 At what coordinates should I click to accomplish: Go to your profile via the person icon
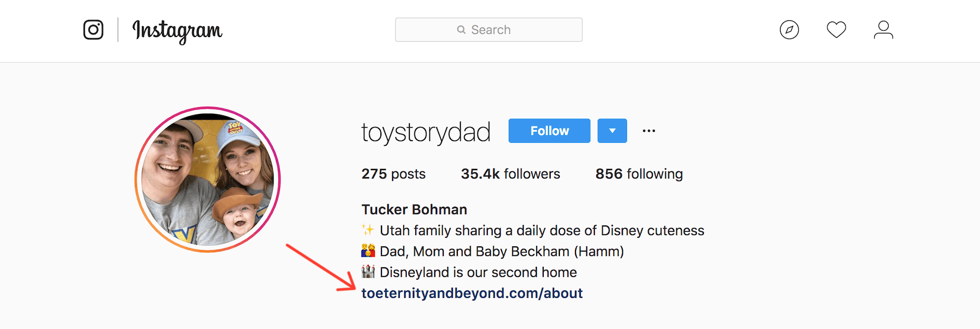coord(883,30)
